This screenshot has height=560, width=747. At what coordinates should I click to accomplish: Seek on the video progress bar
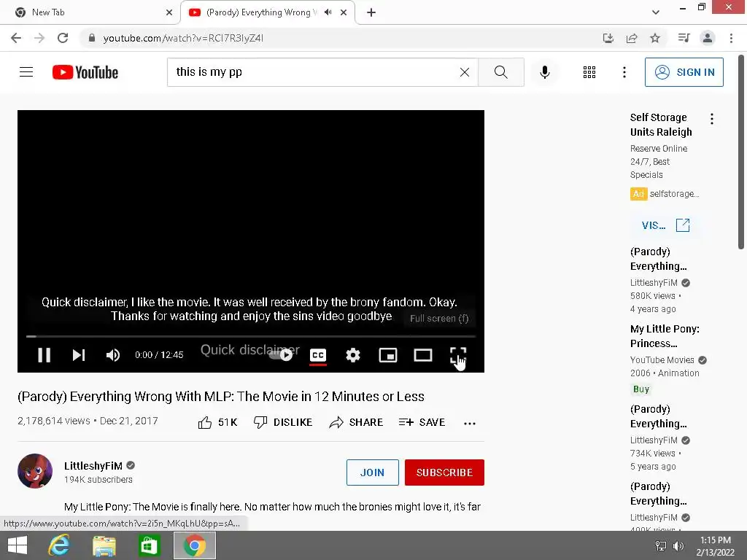coord(251,336)
